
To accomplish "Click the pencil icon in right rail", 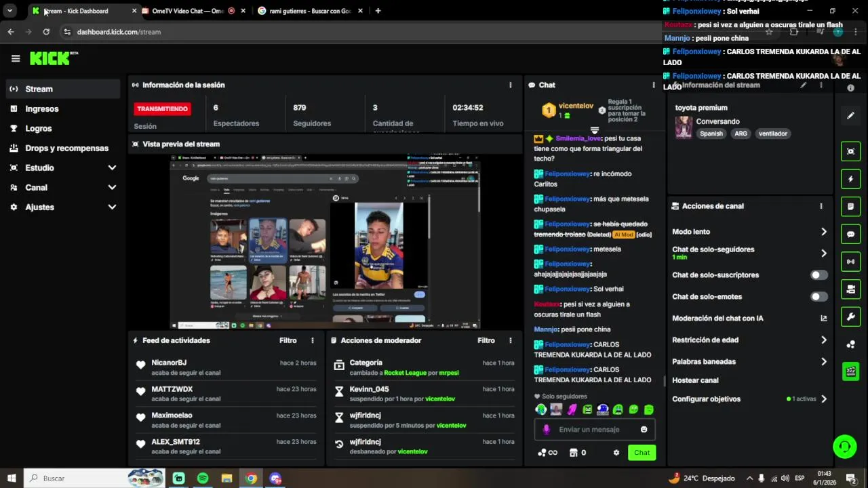I will (850, 115).
